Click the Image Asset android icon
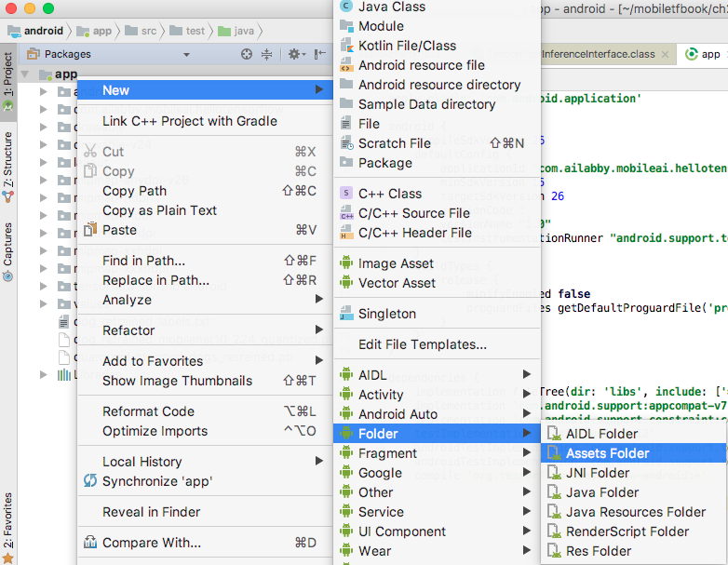The image size is (728, 565). 346,262
